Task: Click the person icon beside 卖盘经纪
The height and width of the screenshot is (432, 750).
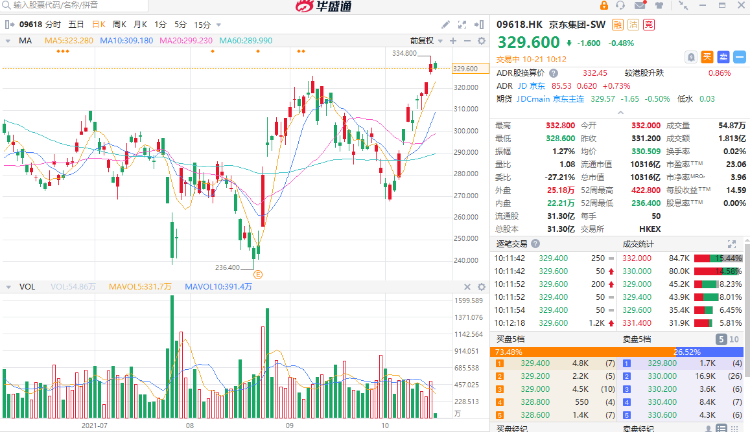Action: (x=708, y=428)
